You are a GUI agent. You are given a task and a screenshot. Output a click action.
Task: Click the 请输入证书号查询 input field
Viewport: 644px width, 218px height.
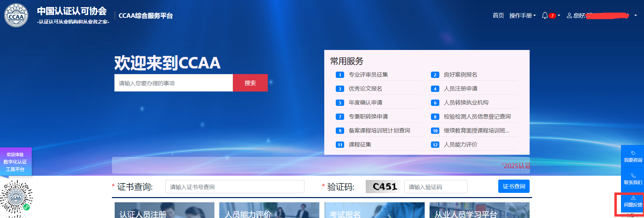coord(235,187)
